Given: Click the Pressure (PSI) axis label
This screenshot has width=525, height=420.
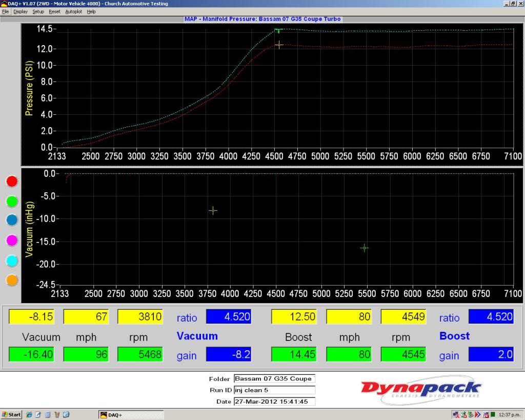Looking at the screenshot, I should [x=29, y=88].
